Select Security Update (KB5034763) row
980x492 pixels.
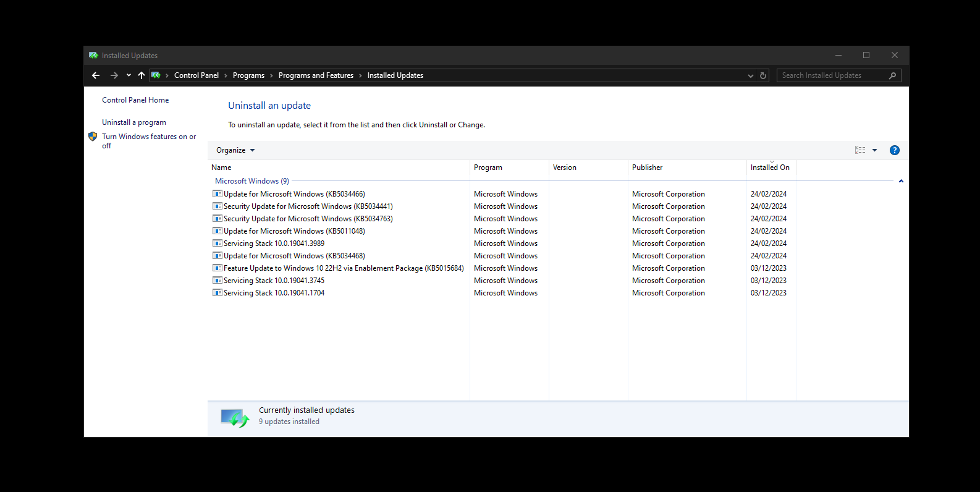[x=308, y=219]
